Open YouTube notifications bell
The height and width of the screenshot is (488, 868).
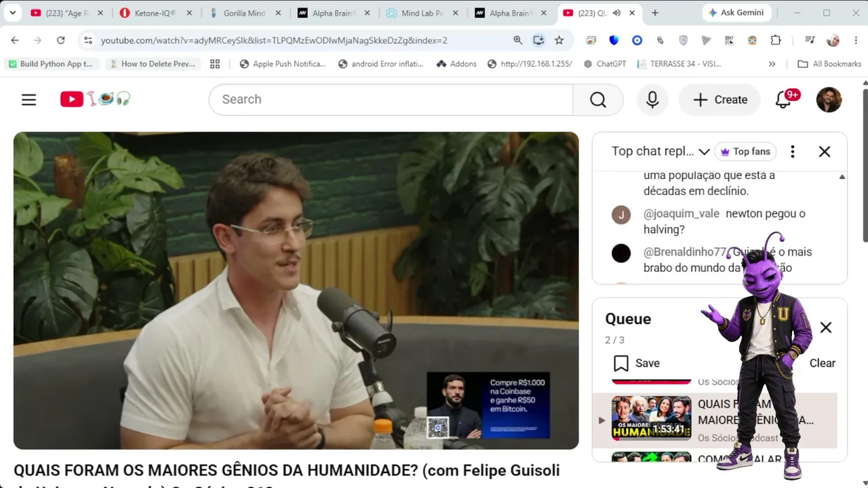784,100
